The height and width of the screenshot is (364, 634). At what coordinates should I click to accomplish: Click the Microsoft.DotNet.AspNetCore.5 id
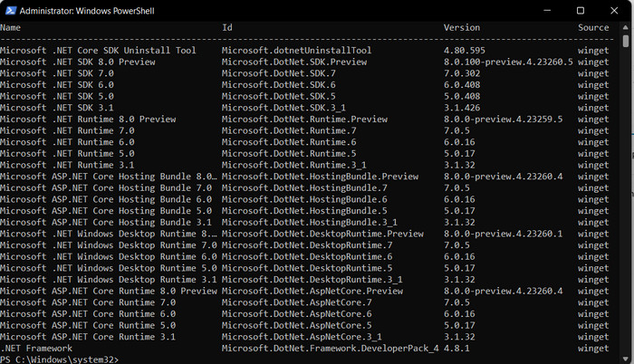click(296, 326)
